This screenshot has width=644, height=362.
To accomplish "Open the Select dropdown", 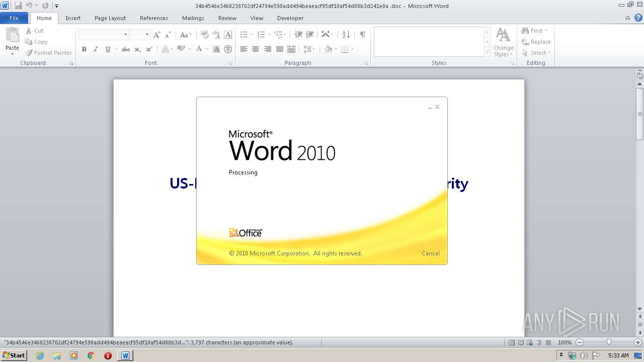I will pyautogui.click(x=536, y=53).
